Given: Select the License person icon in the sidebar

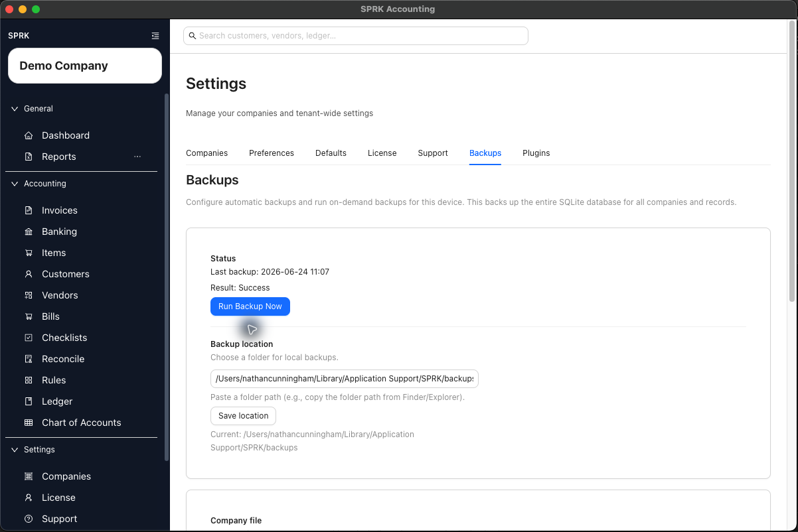Looking at the screenshot, I should point(29,498).
